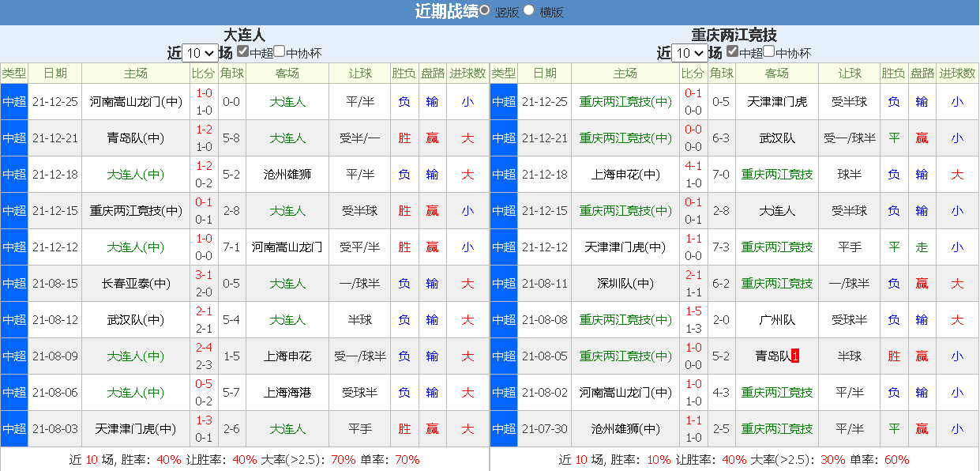Check 中协杯 checkbox under 大连人
Viewport: 980px width, 471px height.
(x=280, y=51)
